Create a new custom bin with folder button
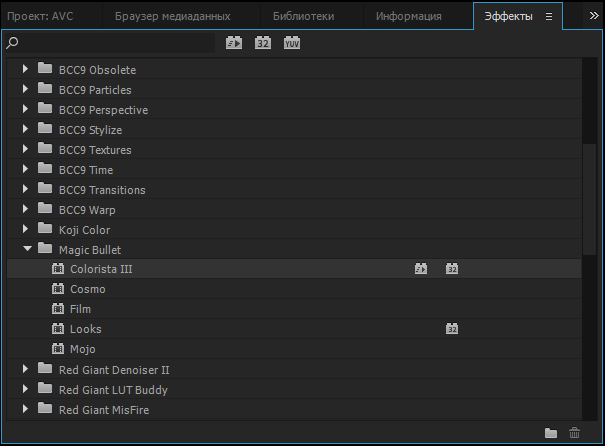 [551, 433]
